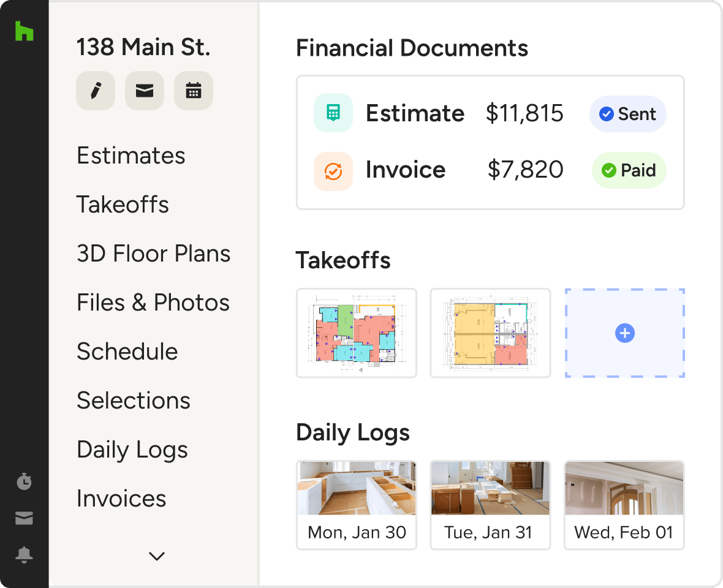723x588 pixels.
Task: Open the inbox icon in dark sidebar
Action: click(x=24, y=519)
